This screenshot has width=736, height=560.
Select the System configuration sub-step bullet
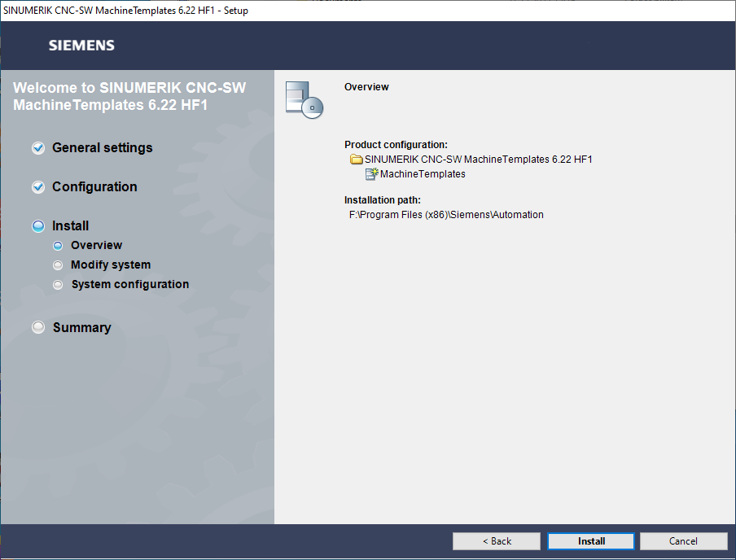tap(57, 285)
